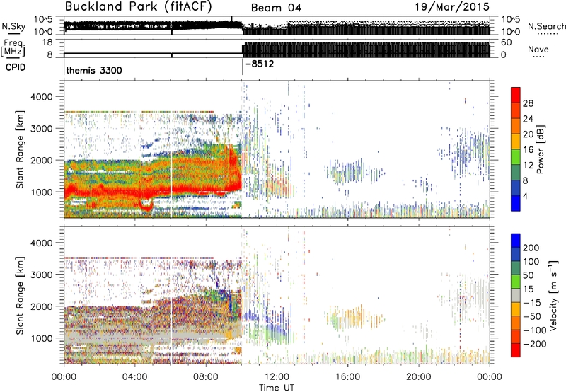Click the 28 value on Power colorbar
Image resolution: width=566 pixels, height=392 pixels.
click(528, 103)
